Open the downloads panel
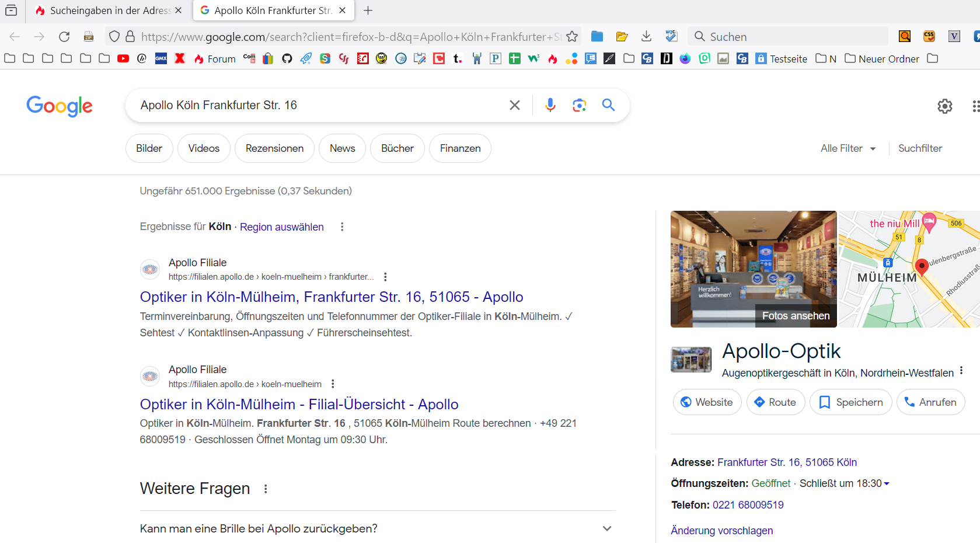 coord(646,37)
